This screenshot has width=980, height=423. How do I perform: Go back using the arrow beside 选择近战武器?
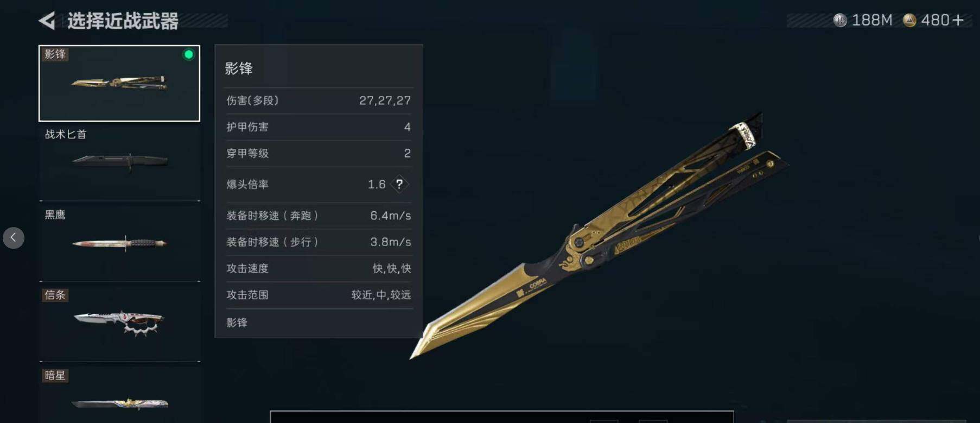[47, 21]
